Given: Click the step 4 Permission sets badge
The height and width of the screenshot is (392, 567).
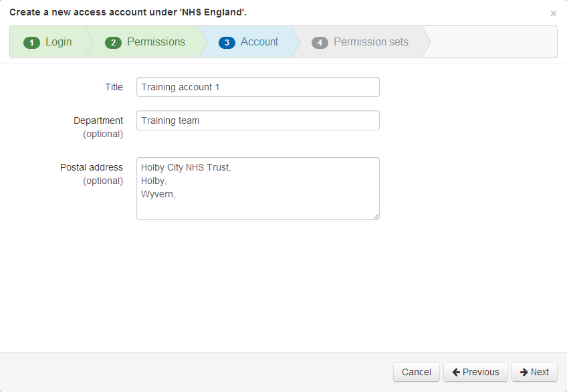Looking at the screenshot, I should tap(320, 42).
